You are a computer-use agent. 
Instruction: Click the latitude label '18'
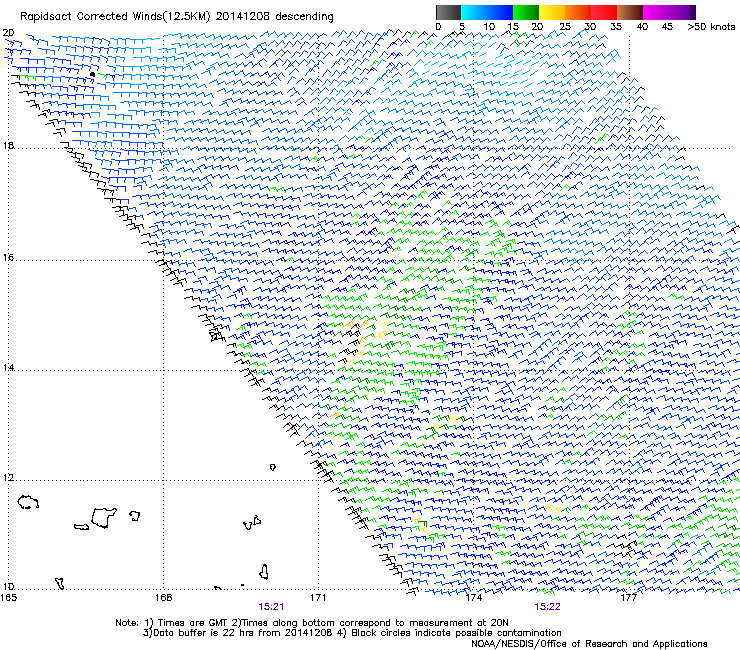[8, 145]
